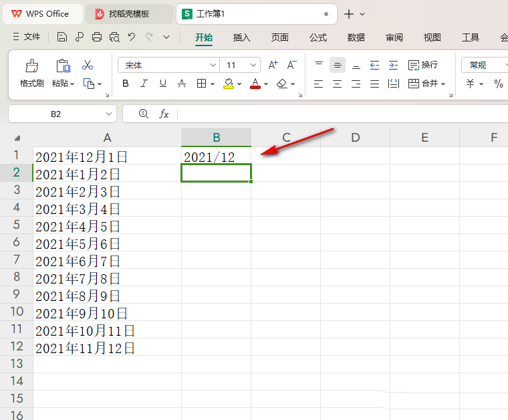The image size is (508, 420).
Task: Open font color dropdown arrow
Action: (x=266, y=84)
